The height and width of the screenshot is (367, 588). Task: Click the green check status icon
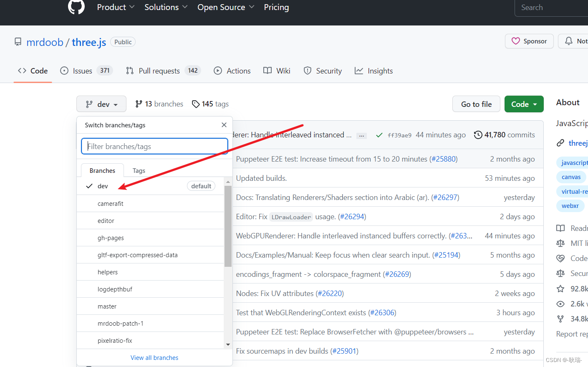[x=379, y=135]
